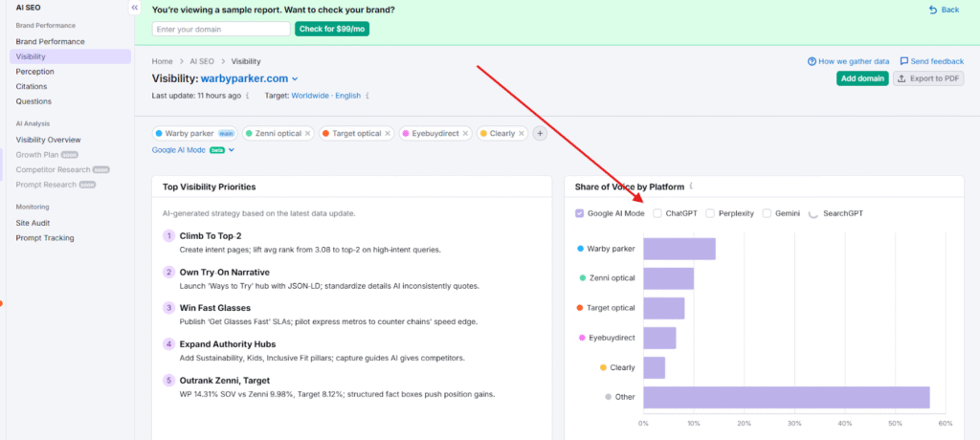
Task: Click into Enter your domain field
Action: pos(221,29)
